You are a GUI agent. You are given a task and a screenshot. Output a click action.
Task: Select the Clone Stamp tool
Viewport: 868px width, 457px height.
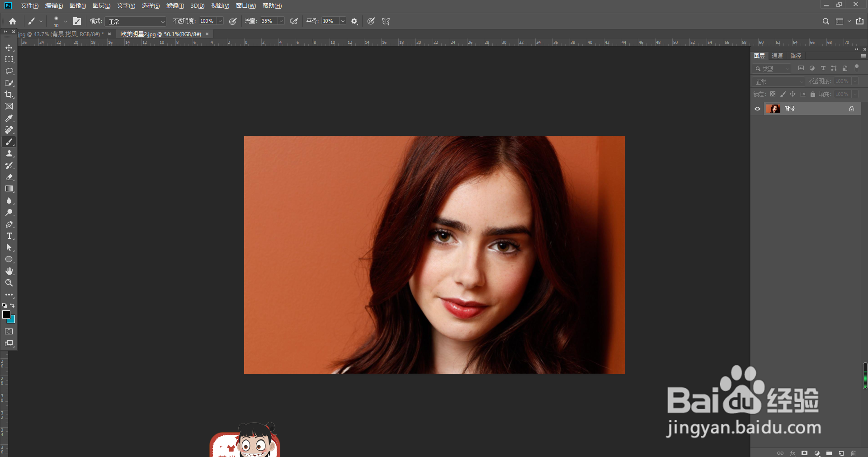[9, 154]
